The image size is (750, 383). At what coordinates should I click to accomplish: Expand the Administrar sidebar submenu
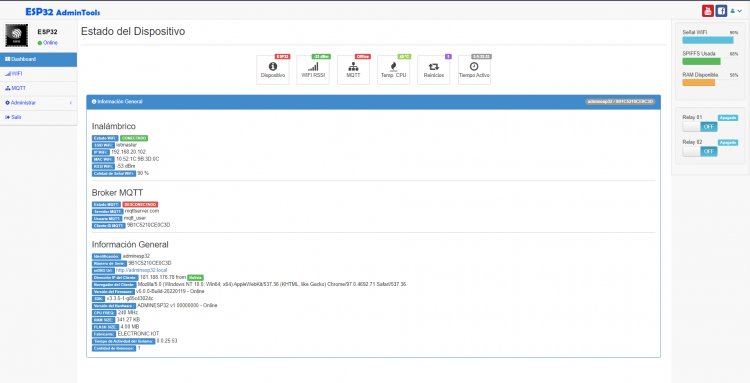pyautogui.click(x=38, y=103)
